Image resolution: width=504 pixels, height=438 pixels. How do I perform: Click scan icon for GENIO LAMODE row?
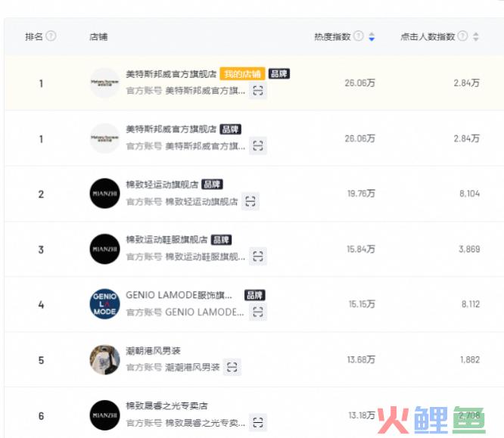click(x=258, y=312)
